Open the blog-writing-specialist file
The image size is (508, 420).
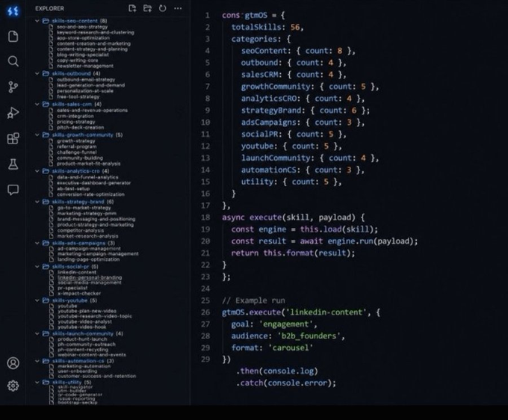[83, 55]
